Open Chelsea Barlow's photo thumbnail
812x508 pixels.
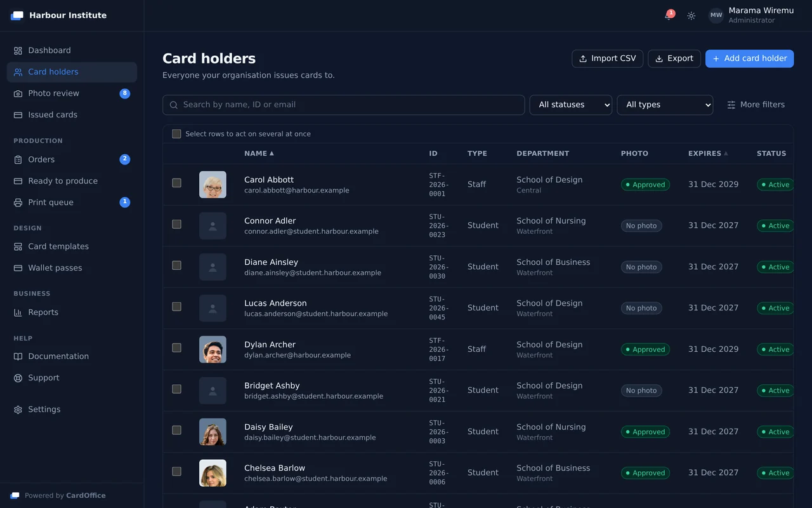click(x=213, y=473)
